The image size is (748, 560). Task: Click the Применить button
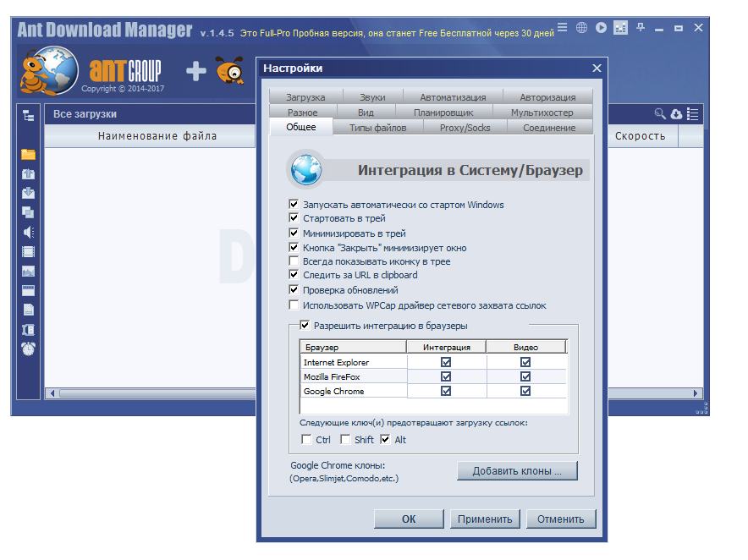click(x=485, y=519)
